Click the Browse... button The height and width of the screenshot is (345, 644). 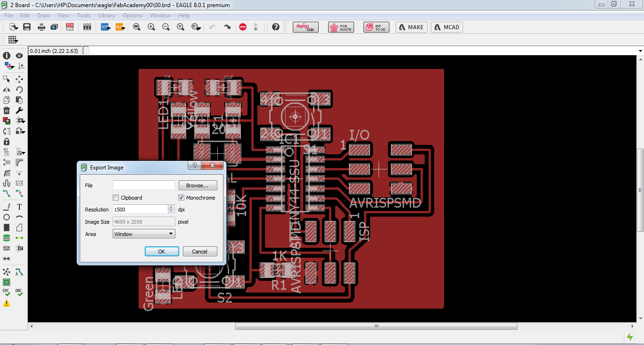(x=198, y=185)
